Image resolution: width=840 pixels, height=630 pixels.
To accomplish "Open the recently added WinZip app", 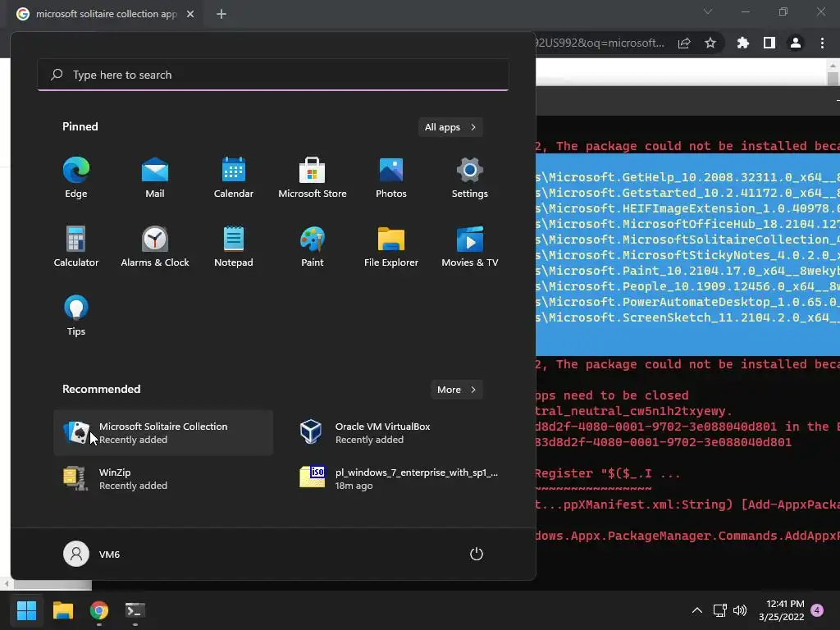I will click(163, 479).
